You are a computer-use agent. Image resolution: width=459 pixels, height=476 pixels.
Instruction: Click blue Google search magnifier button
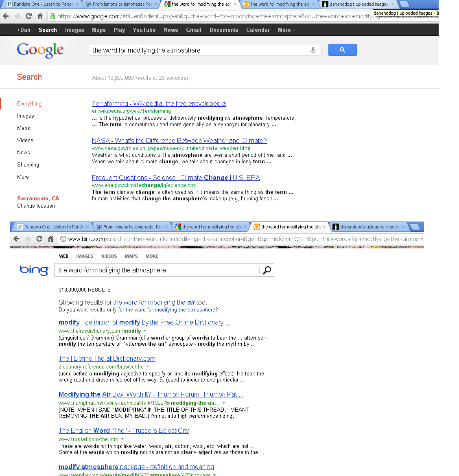pyautogui.click(x=342, y=50)
